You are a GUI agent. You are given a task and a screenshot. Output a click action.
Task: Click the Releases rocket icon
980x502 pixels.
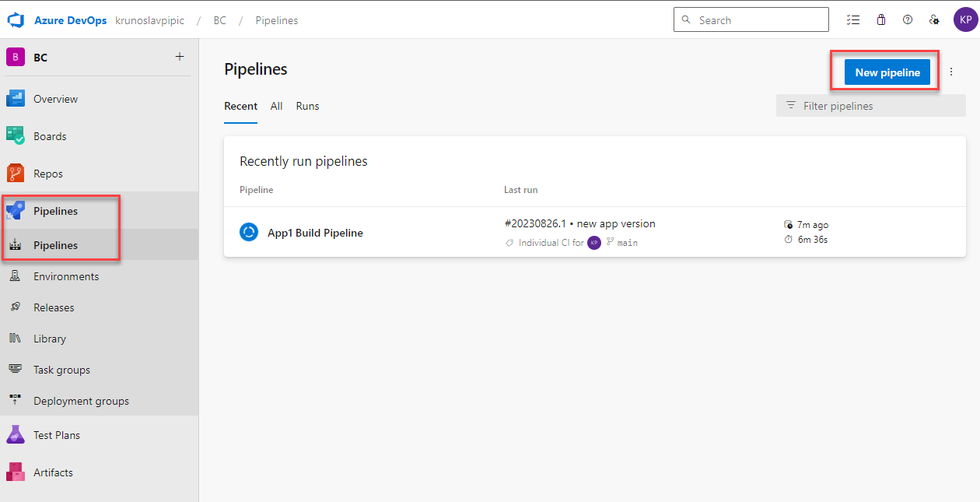coord(16,307)
